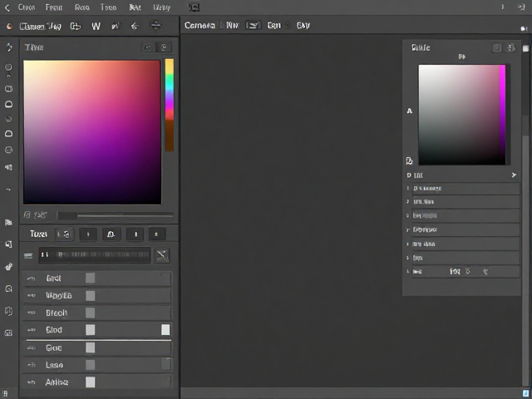
Task: Click the bell-shaped button in the Tozal row
Action: [x=111, y=234]
